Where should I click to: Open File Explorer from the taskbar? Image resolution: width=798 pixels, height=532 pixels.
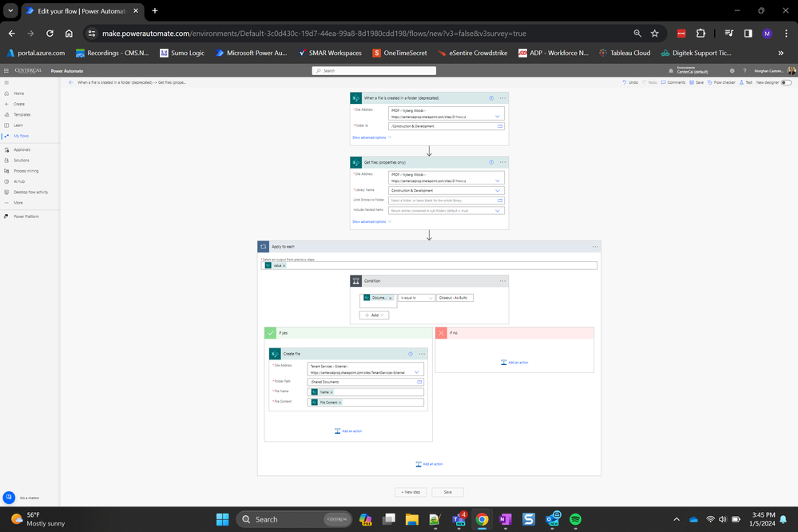tap(411, 519)
